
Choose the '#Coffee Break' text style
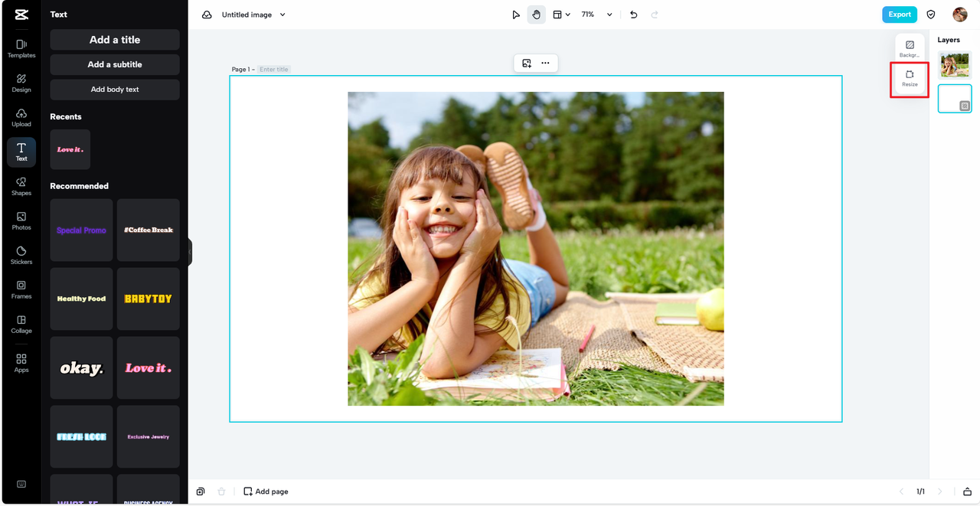[149, 230]
